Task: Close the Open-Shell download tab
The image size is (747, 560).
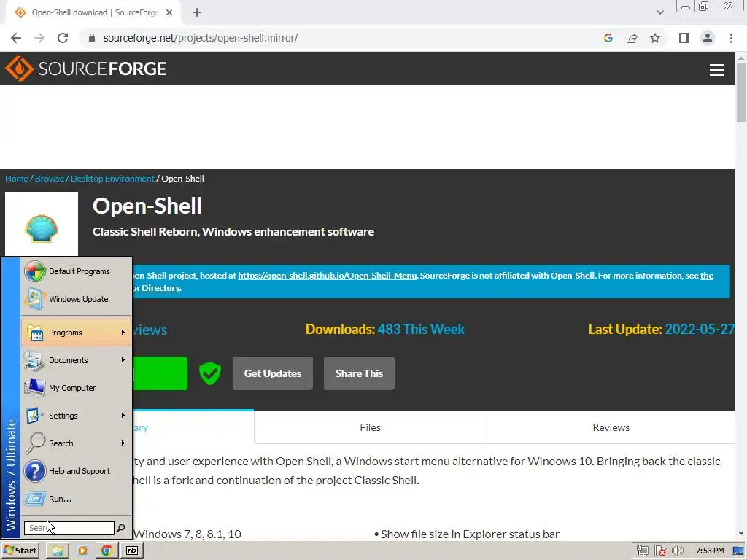Action: pos(169,12)
